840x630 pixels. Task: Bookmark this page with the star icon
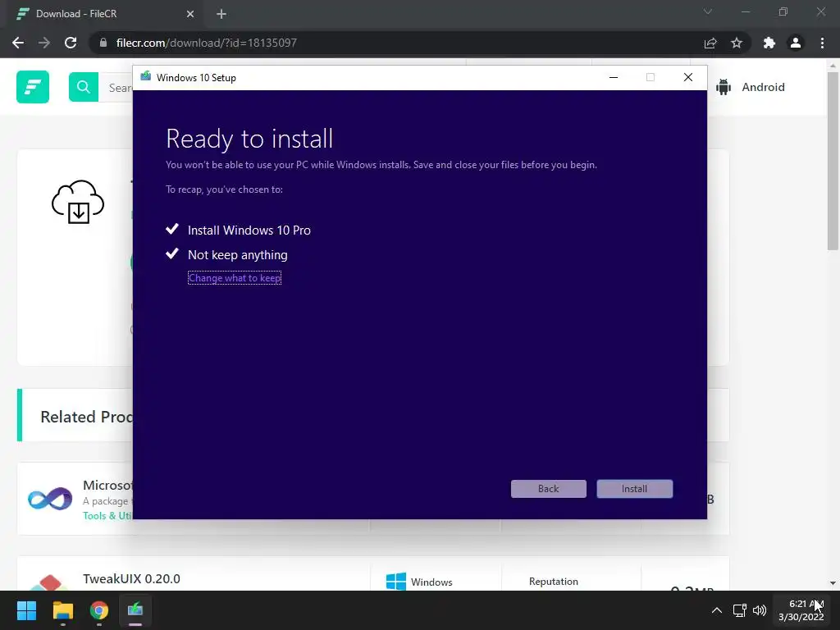point(737,43)
